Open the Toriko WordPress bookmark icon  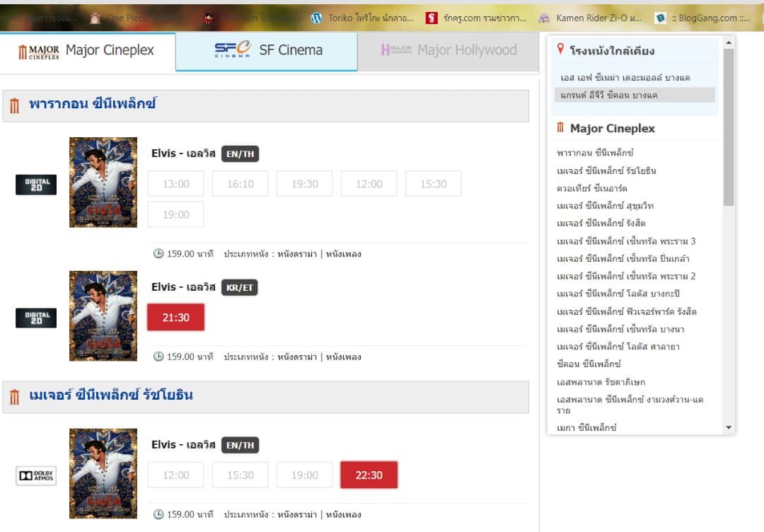317,18
